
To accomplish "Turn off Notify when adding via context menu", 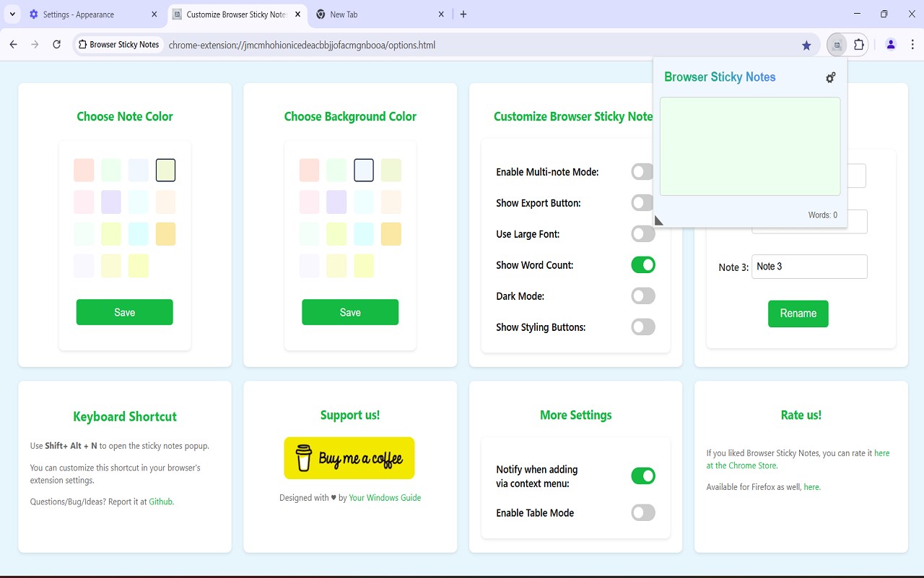I will click(643, 476).
